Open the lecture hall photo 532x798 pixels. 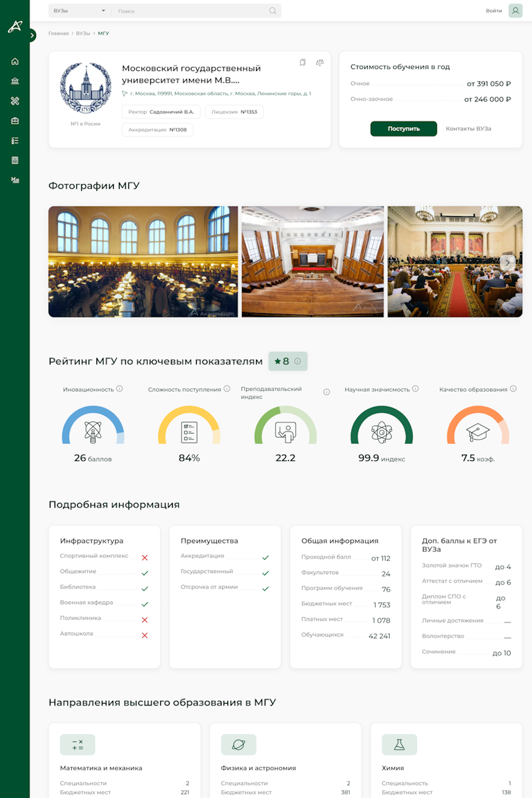313,261
